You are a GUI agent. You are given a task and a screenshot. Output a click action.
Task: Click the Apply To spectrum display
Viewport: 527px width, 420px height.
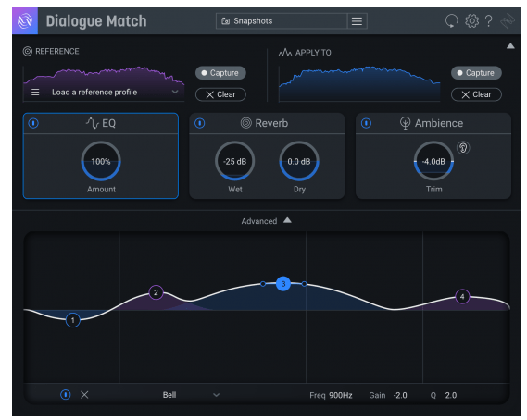click(x=359, y=84)
